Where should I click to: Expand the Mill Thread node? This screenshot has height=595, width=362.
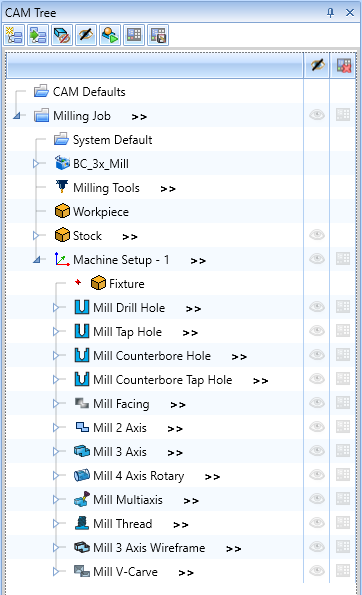click(x=56, y=524)
